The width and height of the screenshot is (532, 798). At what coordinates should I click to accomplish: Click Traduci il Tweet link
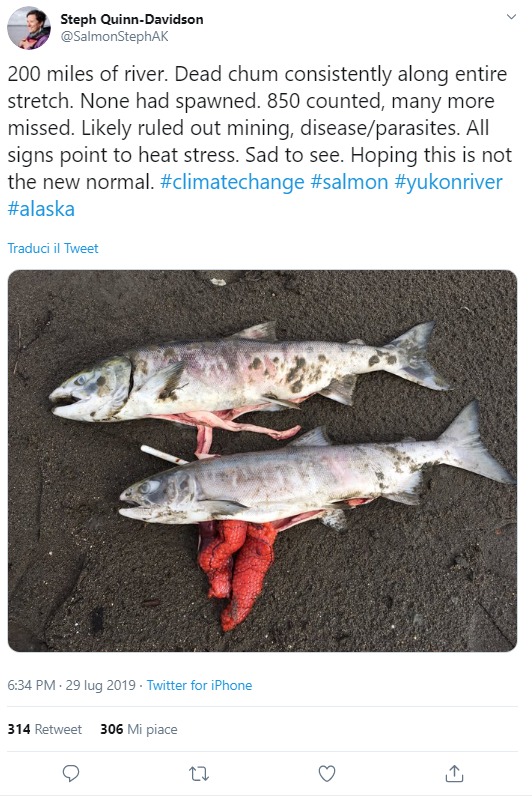(x=53, y=248)
